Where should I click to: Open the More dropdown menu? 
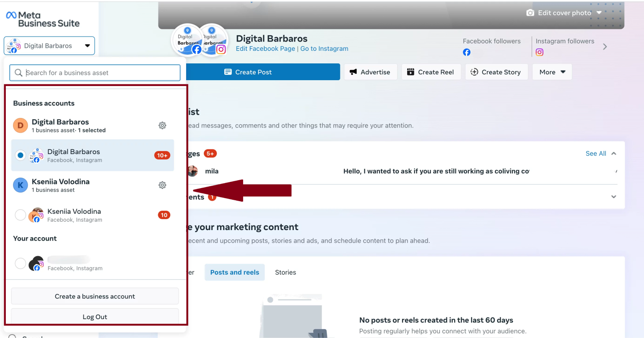click(x=552, y=72)
